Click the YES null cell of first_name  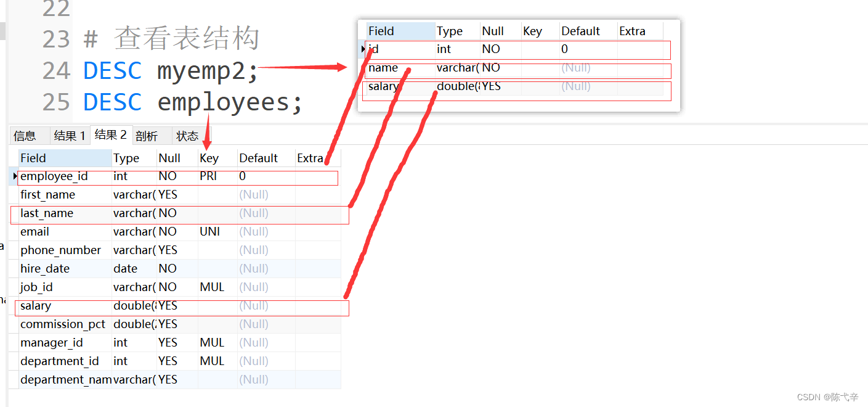coord(177,195)
